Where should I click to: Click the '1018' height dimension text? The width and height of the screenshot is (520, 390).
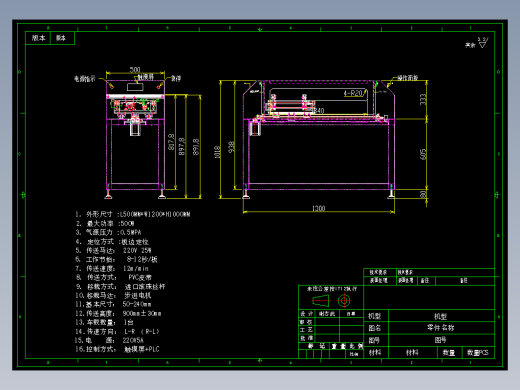[217, 152]
